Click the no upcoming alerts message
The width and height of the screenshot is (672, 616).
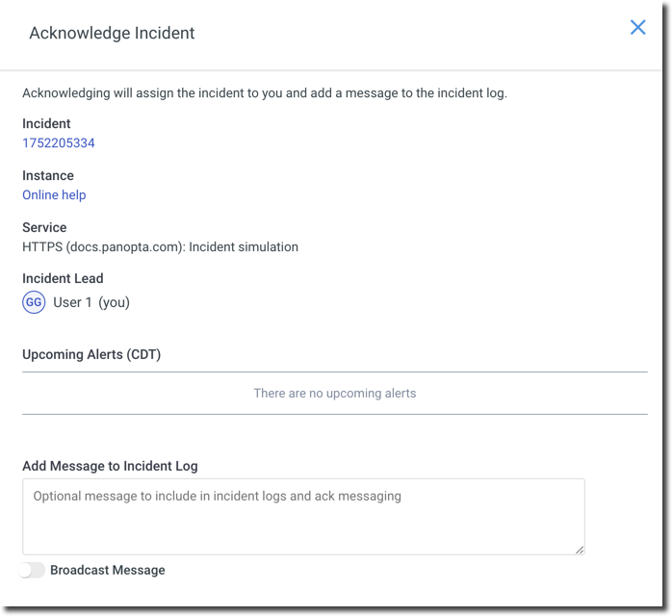click(x=335, y=393)
